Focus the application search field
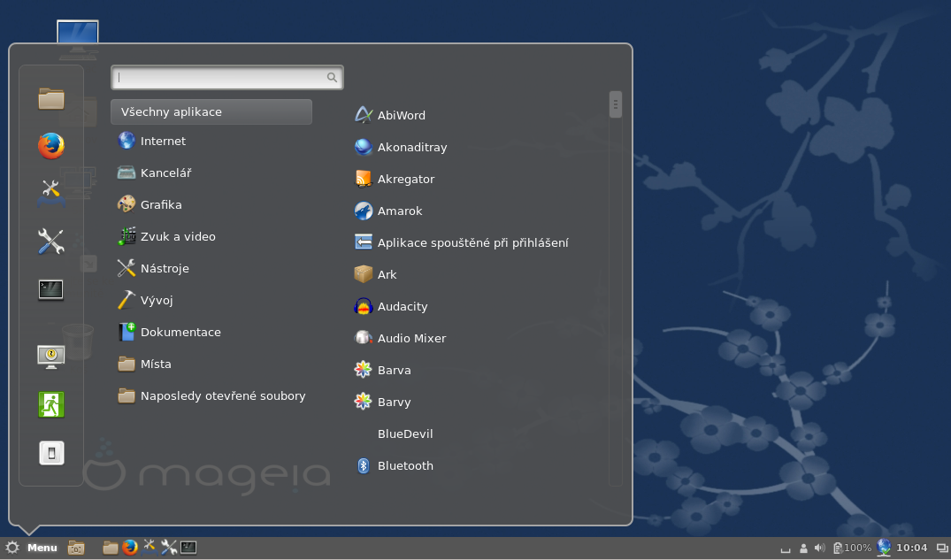This screenshot has height=560, width=951. pos(226,78)
